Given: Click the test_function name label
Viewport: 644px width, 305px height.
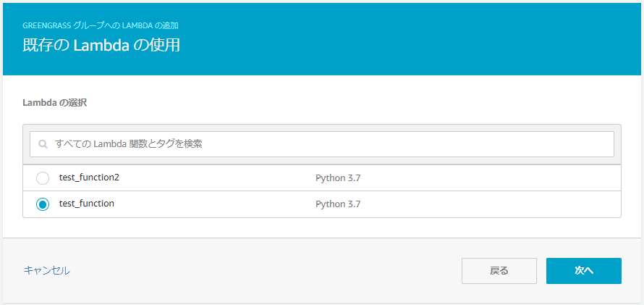Looking at the screenshot, I should click(87, 204).
